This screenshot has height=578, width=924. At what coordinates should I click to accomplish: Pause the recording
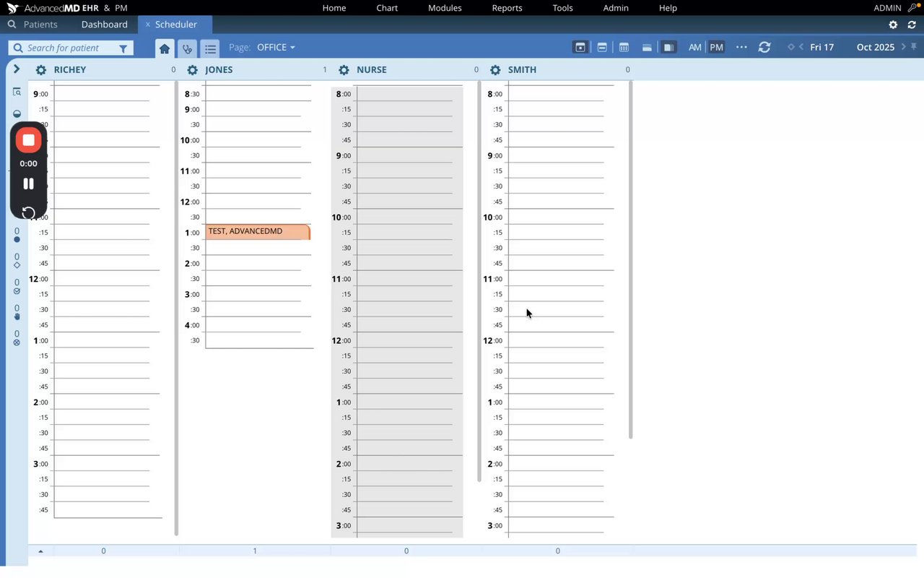pyautogui.click(x=28, y=184)
